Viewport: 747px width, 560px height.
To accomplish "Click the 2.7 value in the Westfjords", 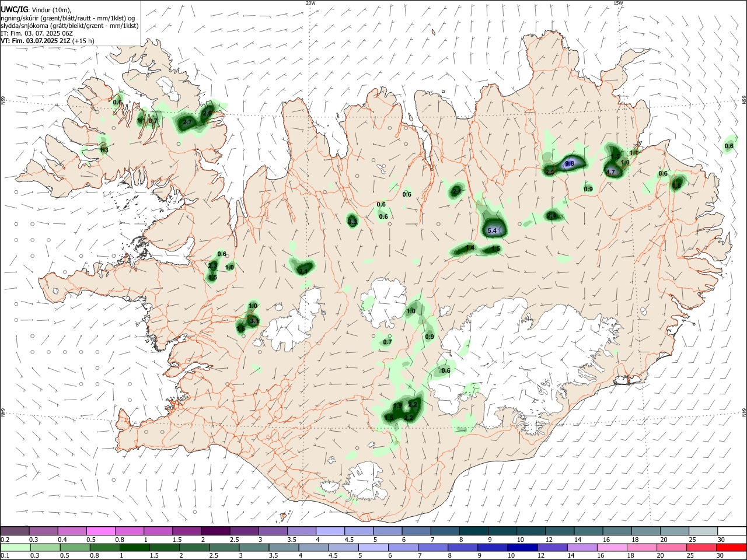I will 187,123.
